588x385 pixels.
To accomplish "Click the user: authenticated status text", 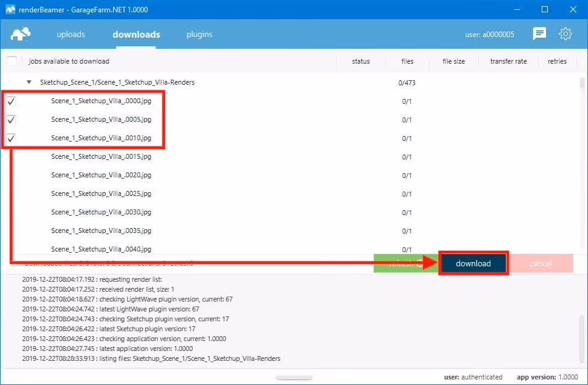I will (x=473, y=377).
